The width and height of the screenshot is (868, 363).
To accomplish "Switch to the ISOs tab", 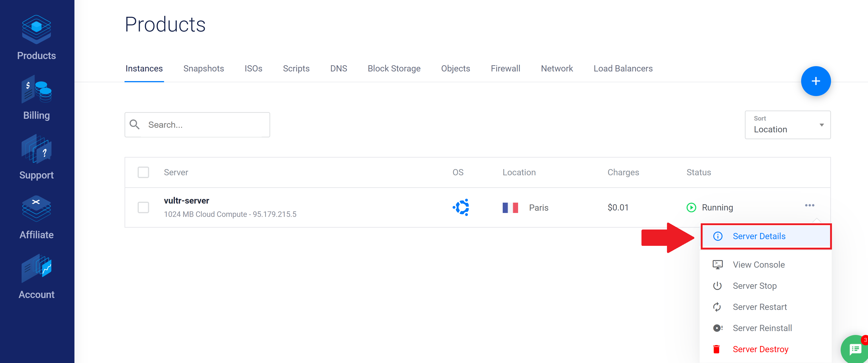I will (x=253, y=69).
